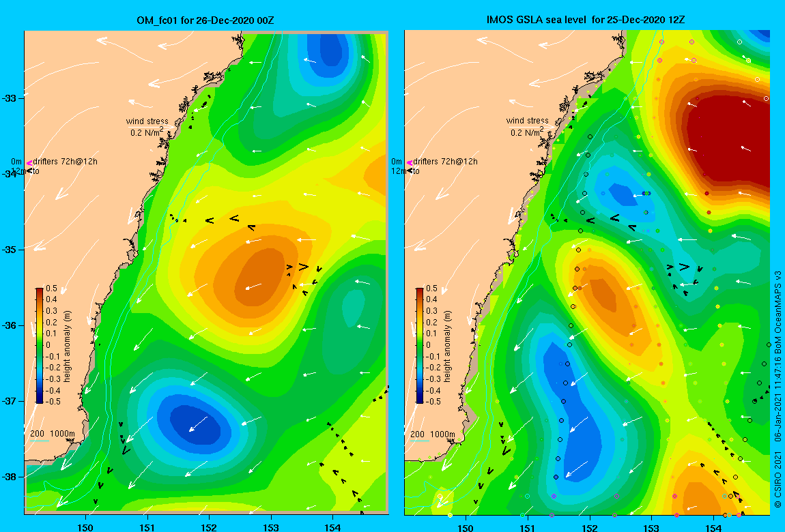Select the "-37" latitude label
Viewport: 785px width, 532px height.
[10, 401]
